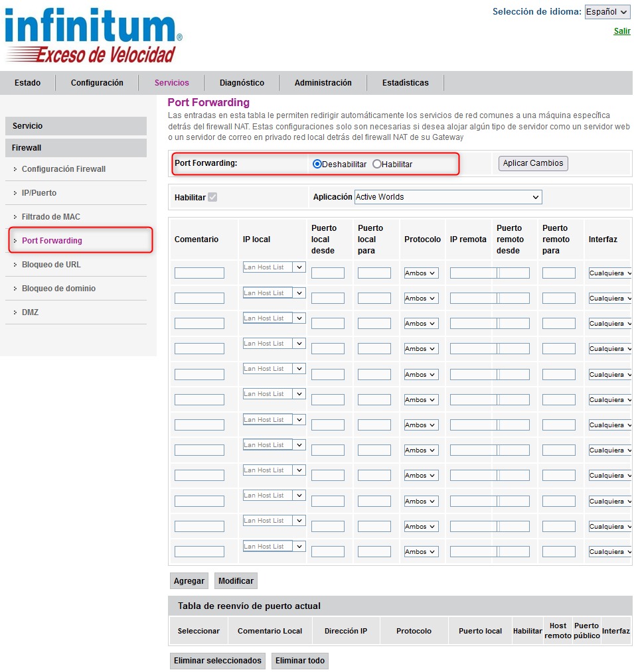Open the language selector set to Español
This screenshot has width=634, height=672.
coord(606,11)
